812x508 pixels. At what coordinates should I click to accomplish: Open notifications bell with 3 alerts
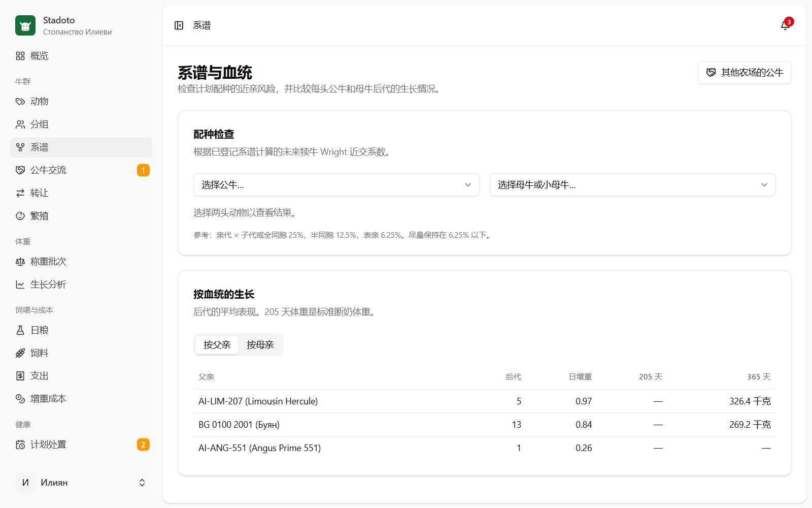click(785, 25)
